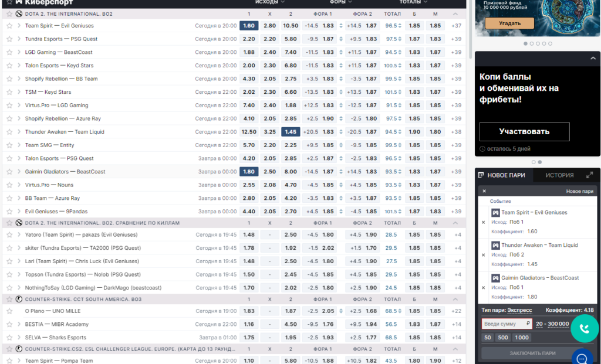Click esports icon of Team Spirit slip entry
The height and width of the screenshot is (364, 601).
point(495,212)
